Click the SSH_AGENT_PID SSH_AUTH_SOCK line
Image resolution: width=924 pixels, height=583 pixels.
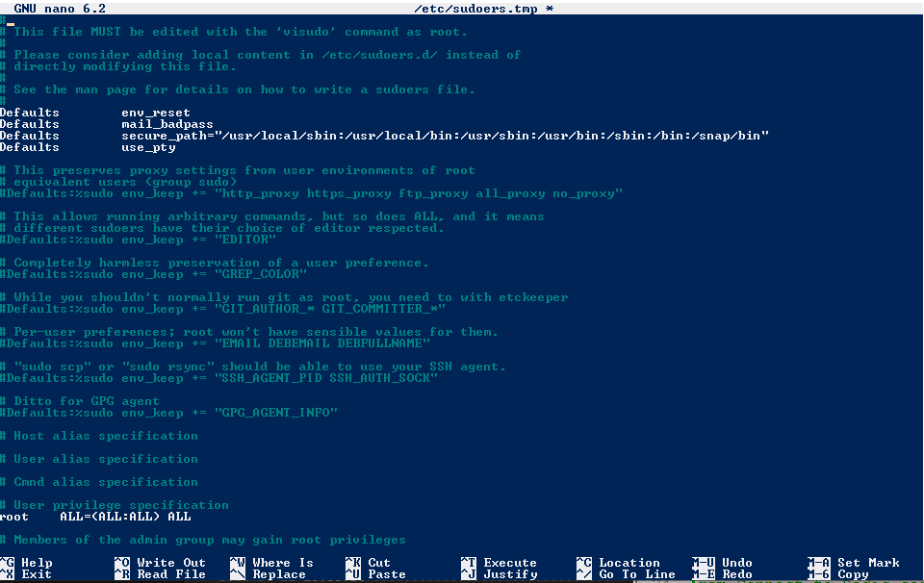coord(218,378)
